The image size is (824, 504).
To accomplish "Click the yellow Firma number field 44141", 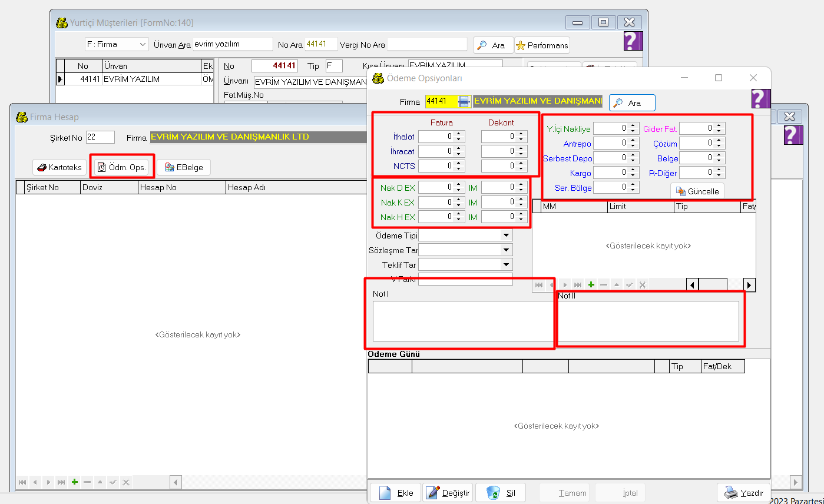I will 442,101.
